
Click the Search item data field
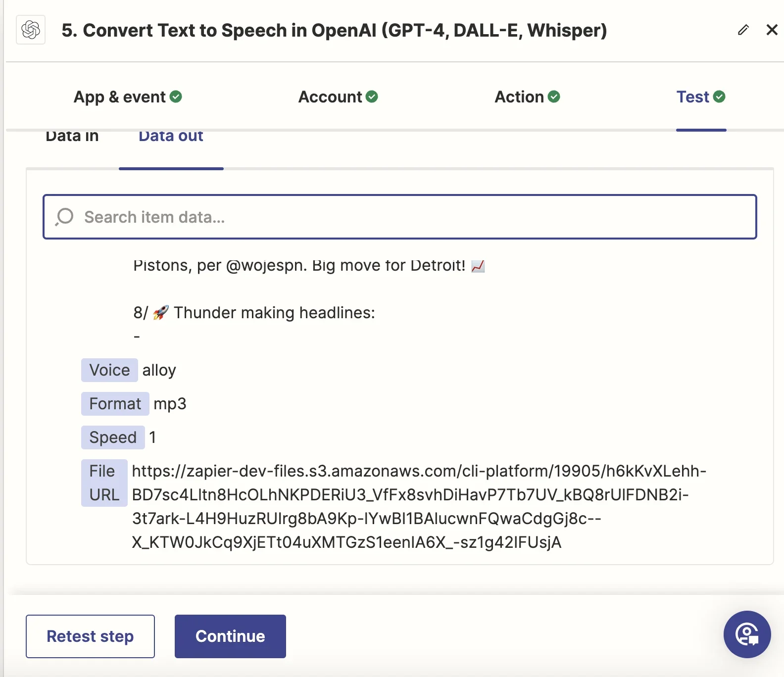point(400,217)
